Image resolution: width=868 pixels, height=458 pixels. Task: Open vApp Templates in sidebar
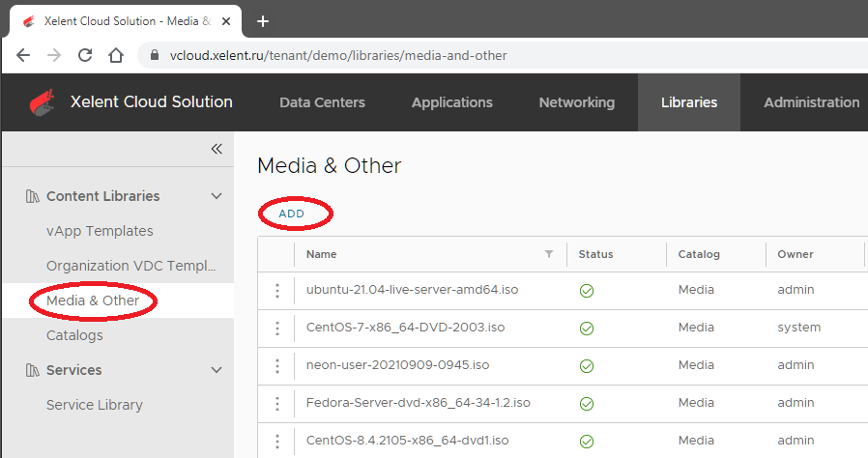[x=100, y=231]
